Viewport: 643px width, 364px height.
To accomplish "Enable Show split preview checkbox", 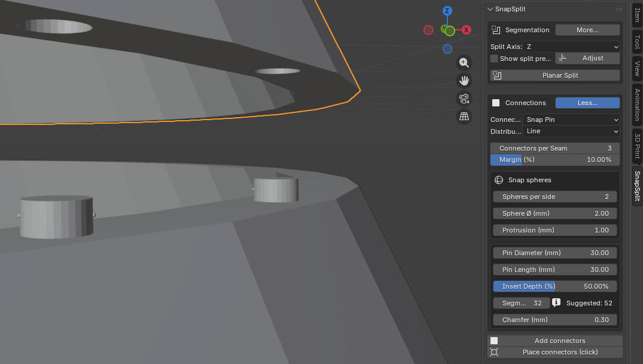I will click(494, 59).
